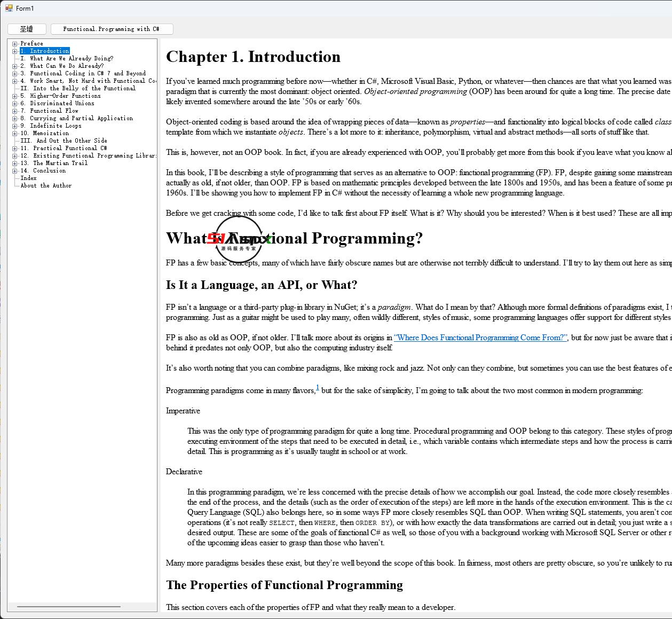Expand 12. Existing Functional Programming Libraries node
This screenshot has width=672, height=619.
[x=15, y=156]
